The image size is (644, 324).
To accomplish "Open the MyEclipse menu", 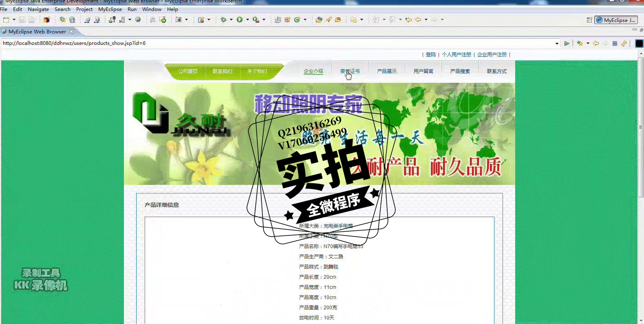I will (x=110, y=9).
